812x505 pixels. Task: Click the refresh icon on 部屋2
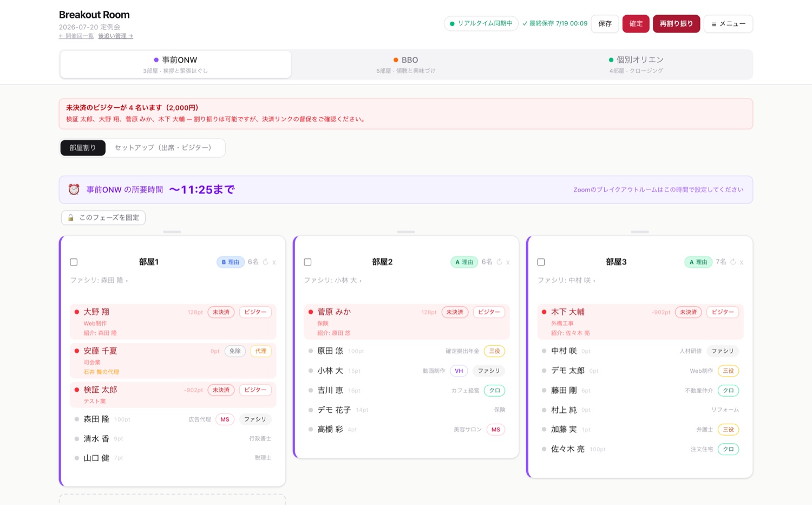[x=499, y=262]
